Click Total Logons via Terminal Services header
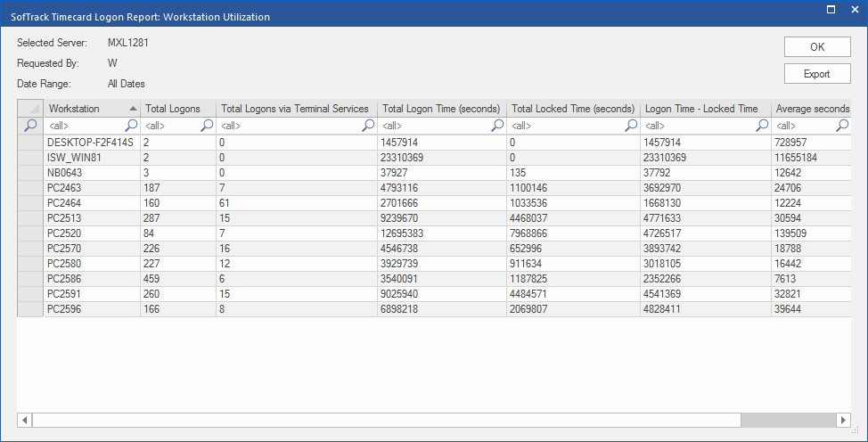 point(295,109)
